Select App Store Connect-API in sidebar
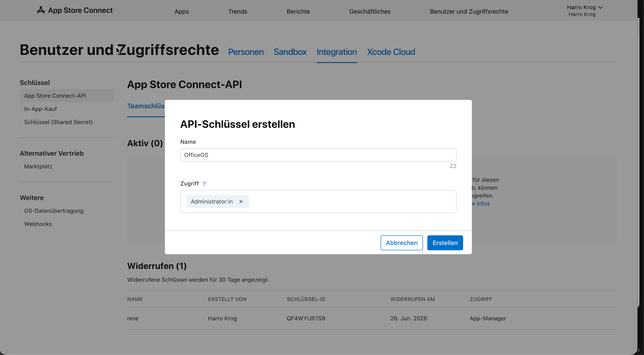This screenshot has height=355, width=644. click(x=67, y=96)
